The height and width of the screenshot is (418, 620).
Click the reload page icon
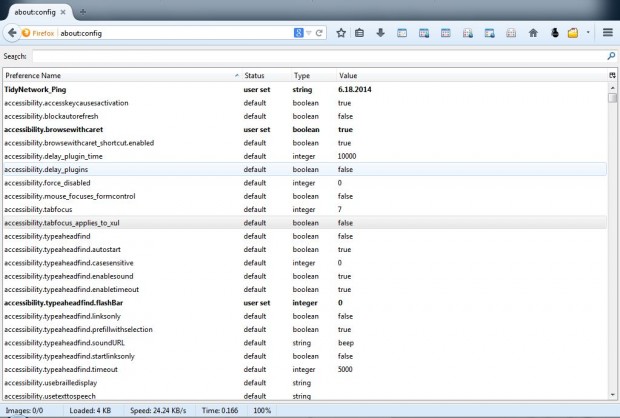(319, 33)
